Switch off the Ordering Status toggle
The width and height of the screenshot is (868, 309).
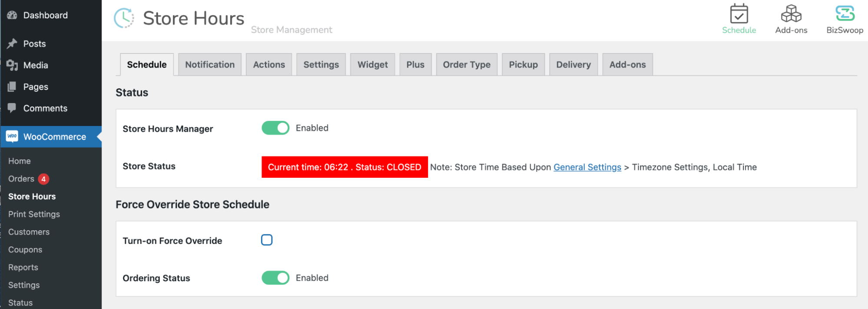[x=275, y=278]
